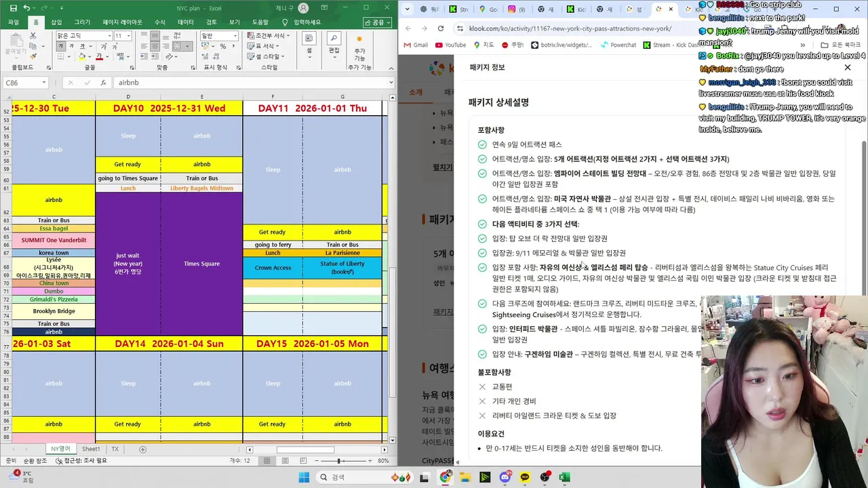Open Cell Styles menu
The width and height of the screenshot is (868, 488).
pyautogui.click(x=266, y=56)
